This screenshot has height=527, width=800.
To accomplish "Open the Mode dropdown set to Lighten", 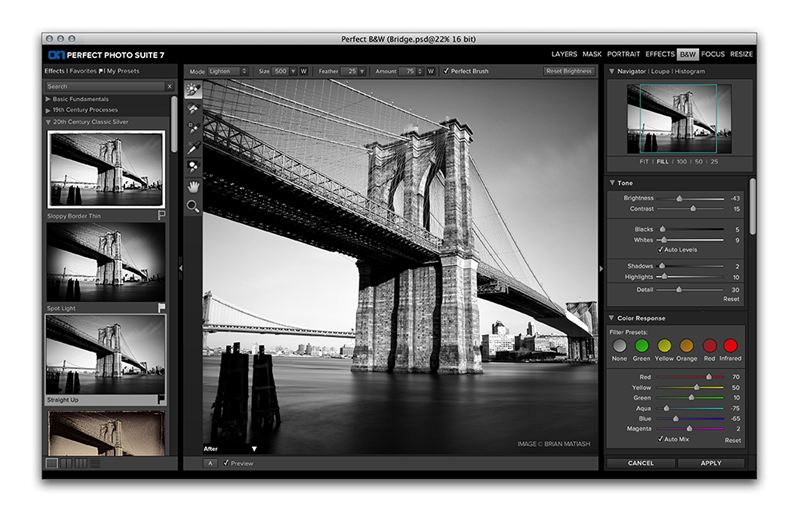I will coord(226,72).
